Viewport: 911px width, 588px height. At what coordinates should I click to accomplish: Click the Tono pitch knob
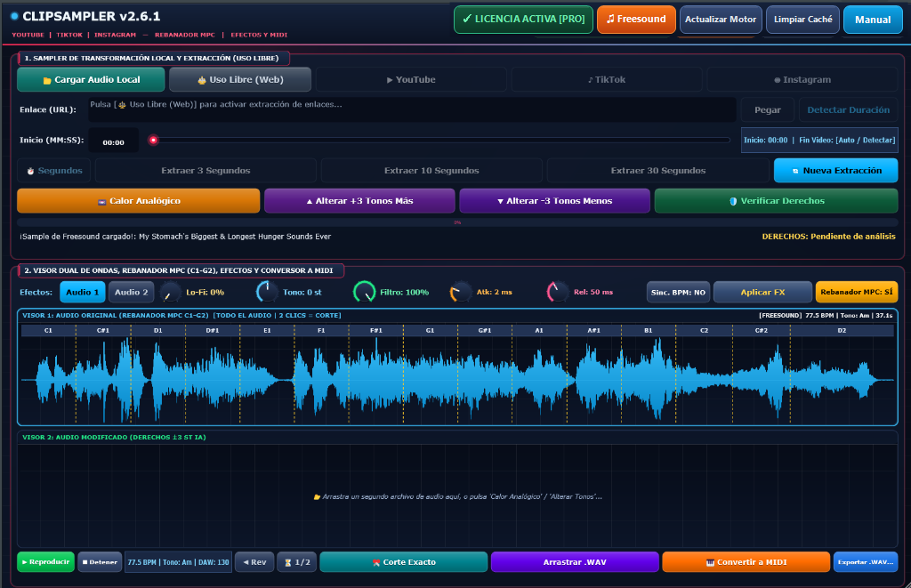[267, 292]
